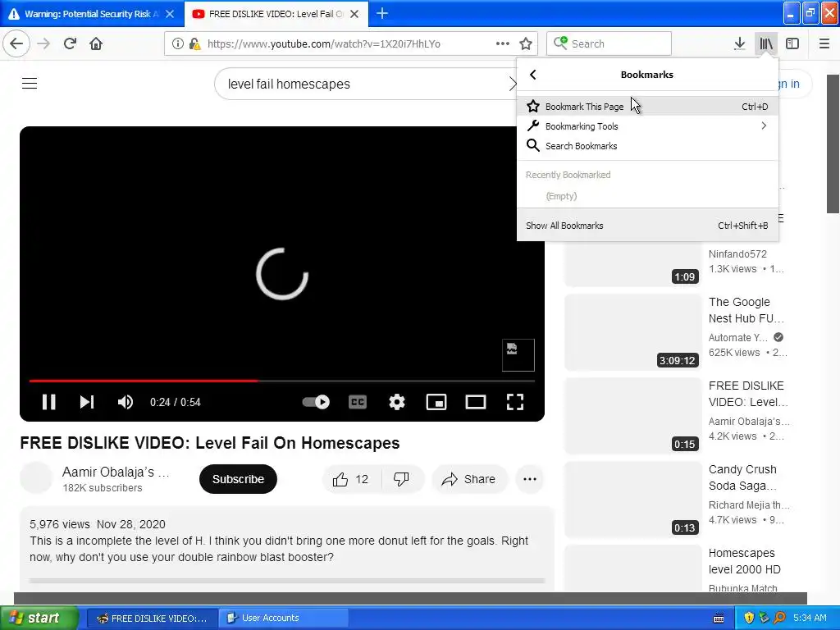Reload the page with the refresh icon
This screenshot has height=630, width=840.
pos(70,43)
